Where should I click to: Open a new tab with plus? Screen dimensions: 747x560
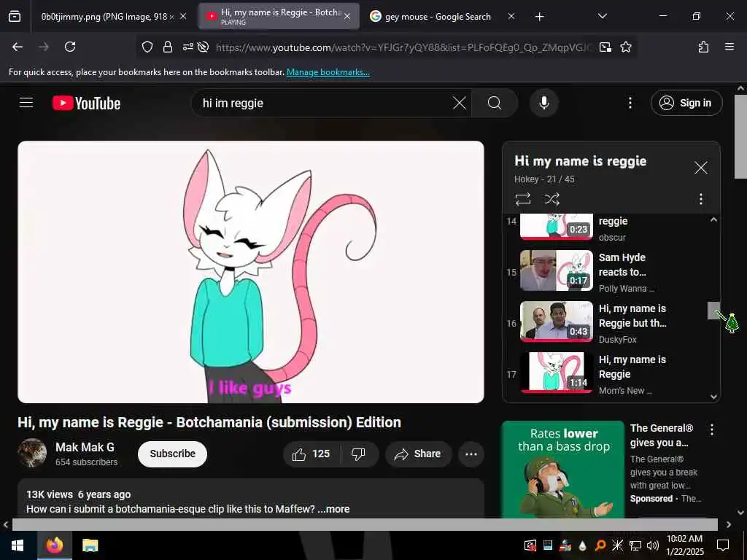click(x=539, y=17)
